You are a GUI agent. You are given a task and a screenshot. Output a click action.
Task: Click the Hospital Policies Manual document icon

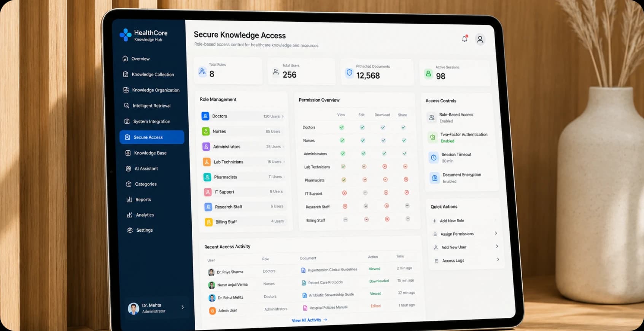click(305, 308)
